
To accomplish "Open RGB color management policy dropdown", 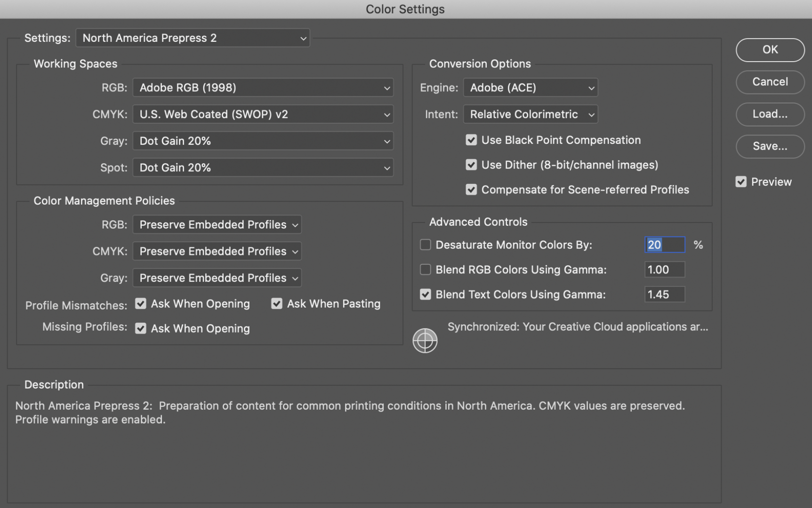I will tap(217, 225).
